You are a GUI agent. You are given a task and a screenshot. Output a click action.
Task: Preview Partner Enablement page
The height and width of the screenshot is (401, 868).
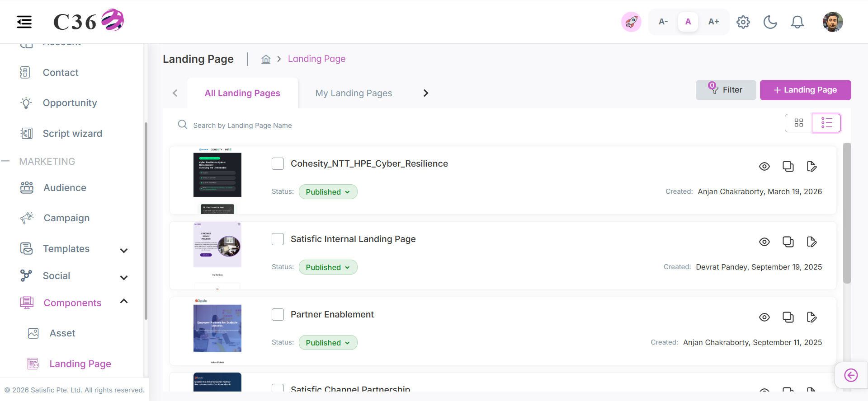coord(764,317)
